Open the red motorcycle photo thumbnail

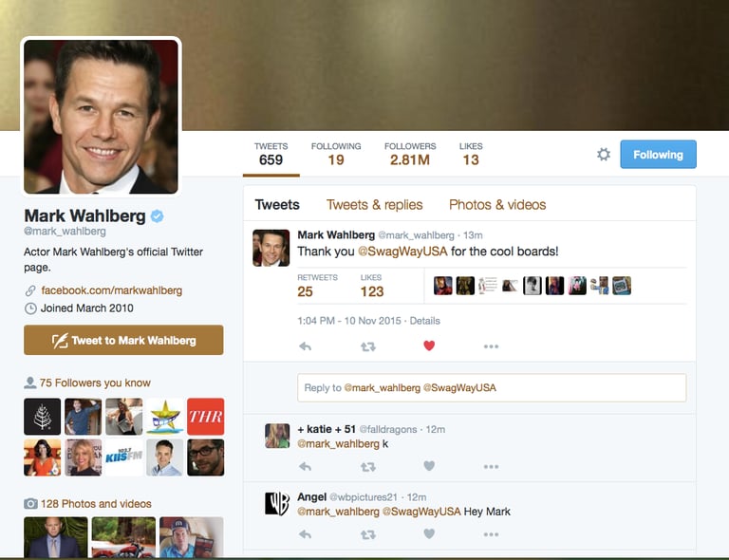[x=123, y=537]
